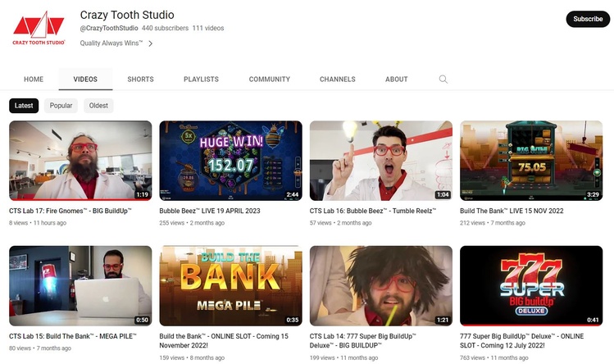
Task: Click the Crazy Tooth Studio channel logo
Action: click(39, 27)
